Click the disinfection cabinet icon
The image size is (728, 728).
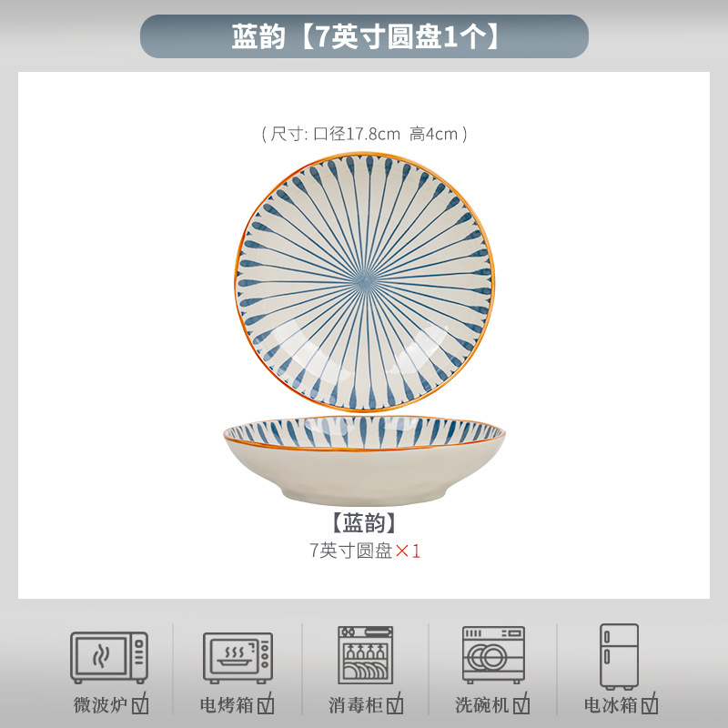pyautogui.click(x=366, y=654)
